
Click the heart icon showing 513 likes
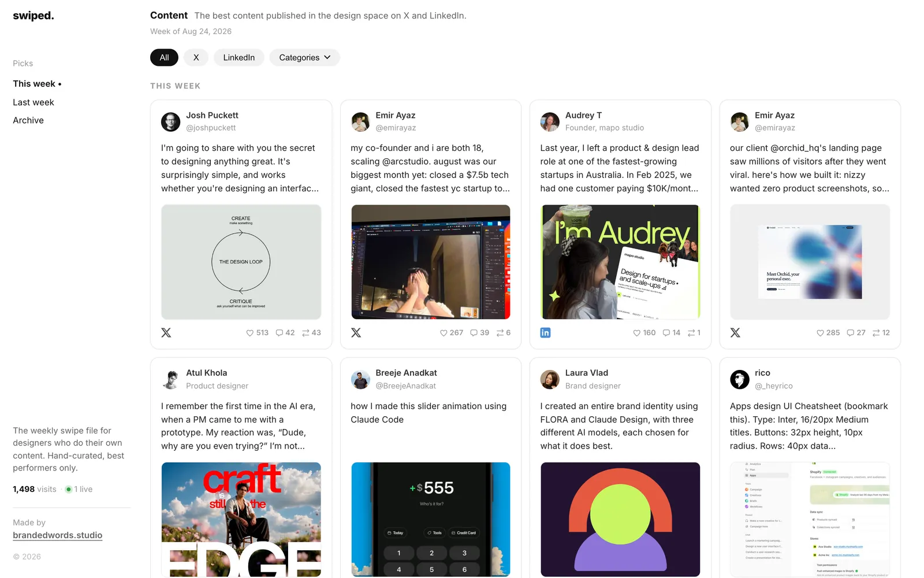[250, 333]
